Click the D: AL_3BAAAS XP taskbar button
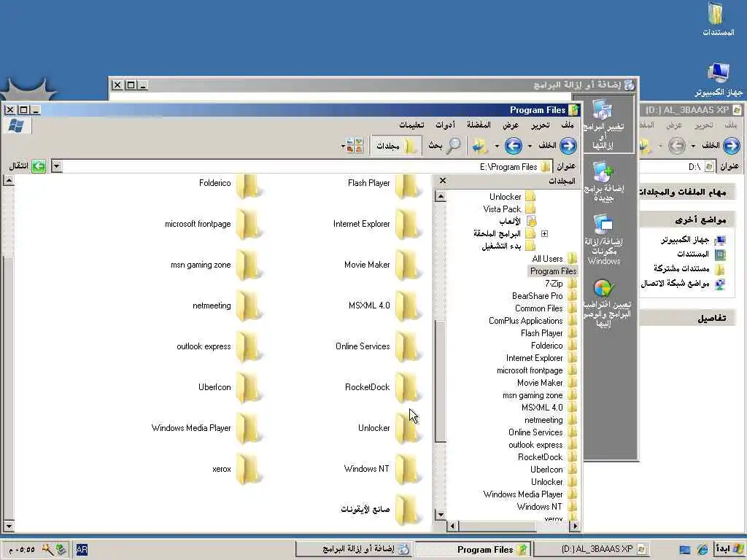 pos(592,550)
